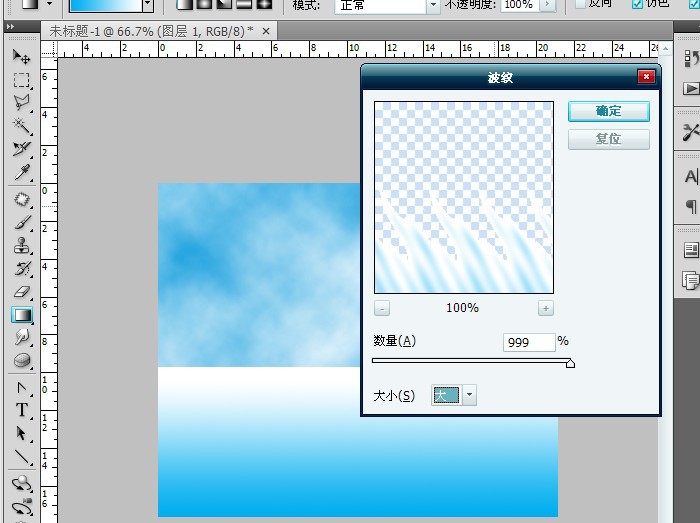Click the 复位 reset button
700x523 pixels.
(x=608, y=139)
